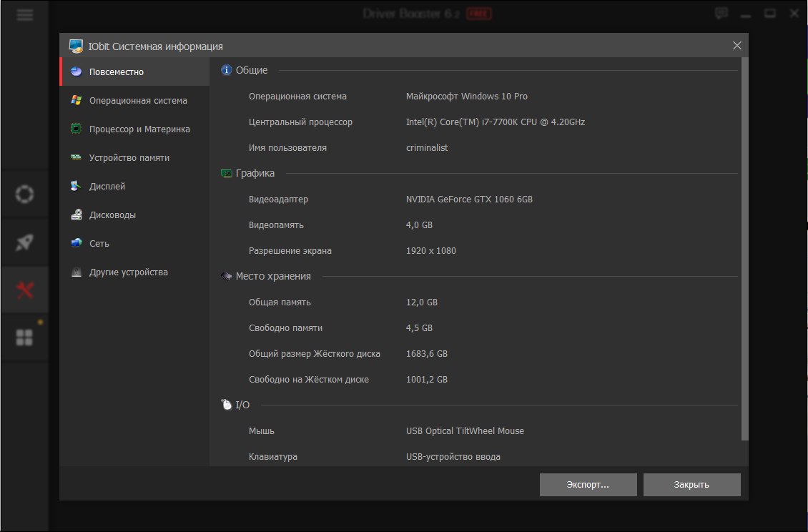The width and height of the screenshot is (808, 532).
Task: Click the Разрешение экрана label
Action: pyautogui.click(x=290, y=251)
